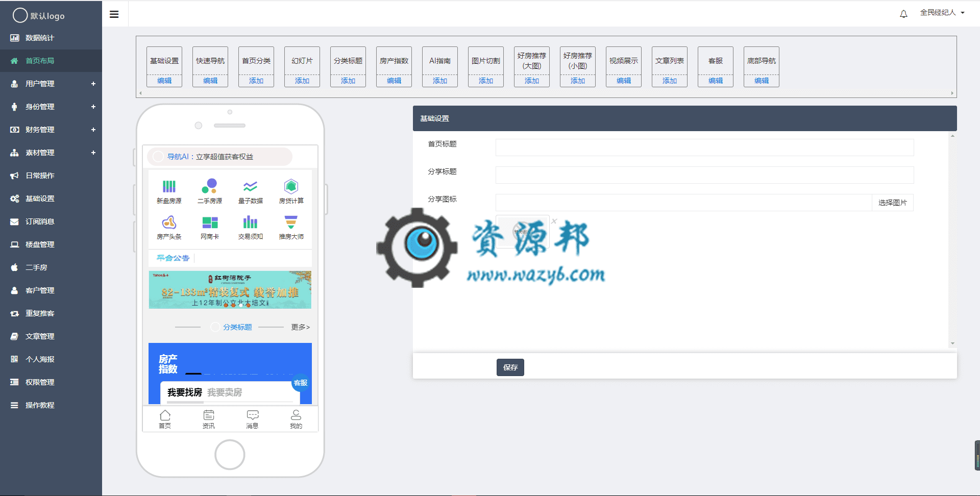The width and height of the screenshot is (980, 496).
Task: Click 更多> link in phone preview
Action: [301, 327]
